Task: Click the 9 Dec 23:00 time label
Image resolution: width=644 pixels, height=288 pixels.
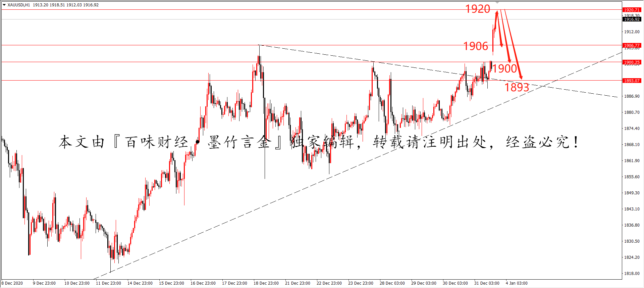Action: click(44, 283)
